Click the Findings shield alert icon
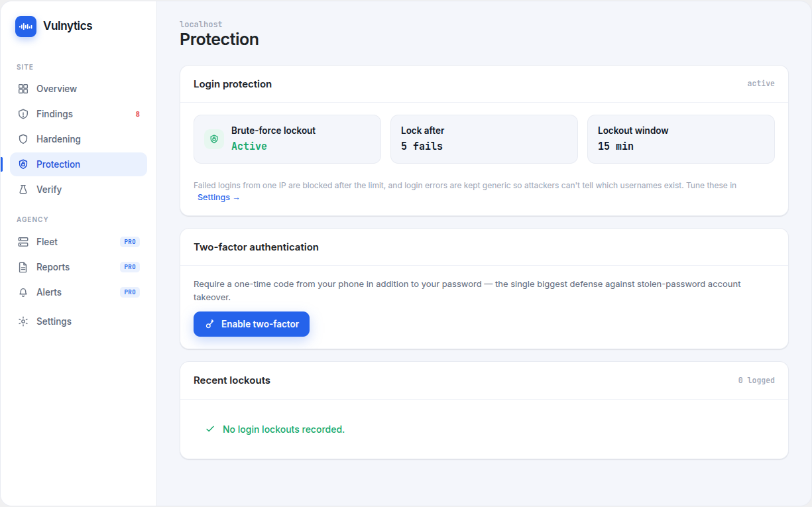The width and height of the screenshot is (812, 507). pos(23,114)
